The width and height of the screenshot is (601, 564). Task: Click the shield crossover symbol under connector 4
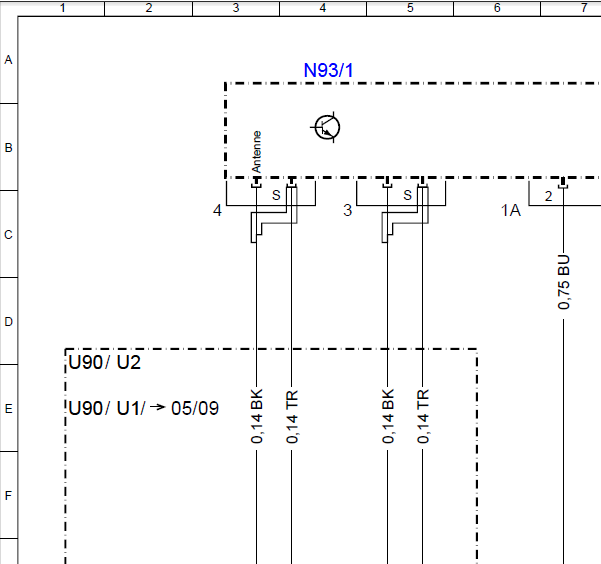274,215
